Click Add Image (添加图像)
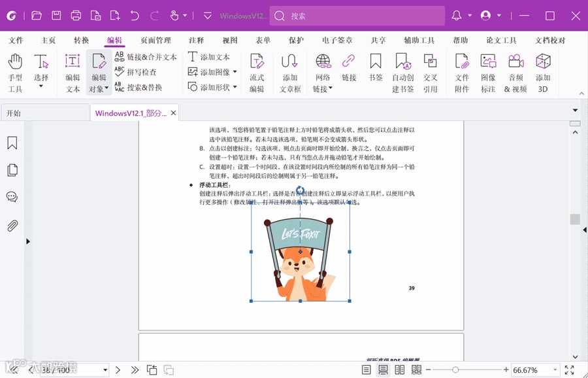 click(x=209, y=72)
